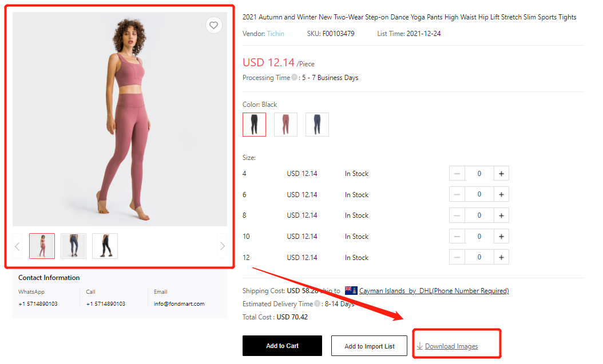Open the navy leggings thumbnail image

[x=73, y=246]
